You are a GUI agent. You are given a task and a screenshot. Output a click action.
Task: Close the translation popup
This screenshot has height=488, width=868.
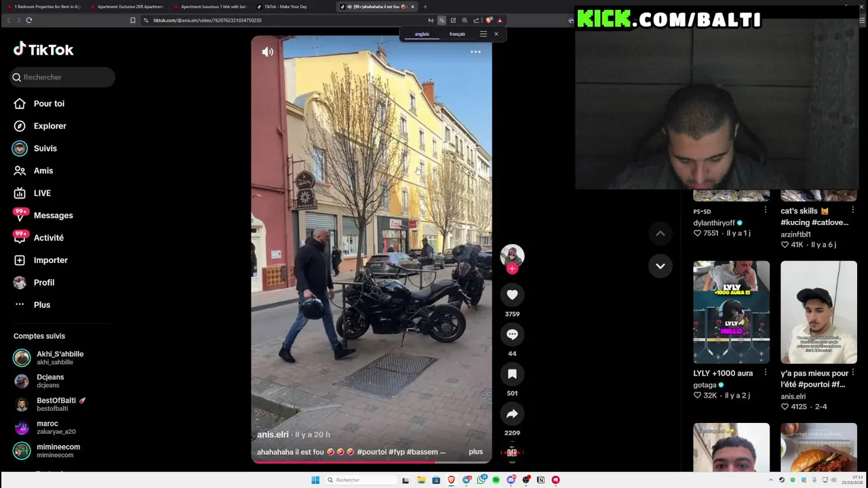[x=496, y=34]
